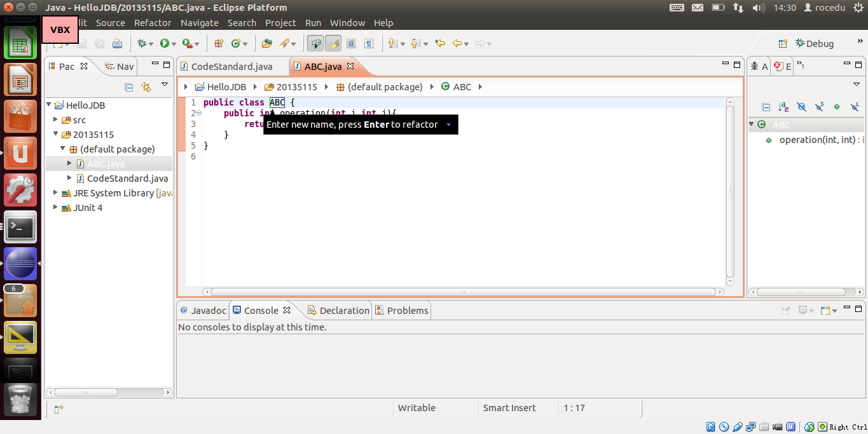868x434 pixels.
Task: Open the Eclipse launcher dock icon
Action: pos(20,264)
